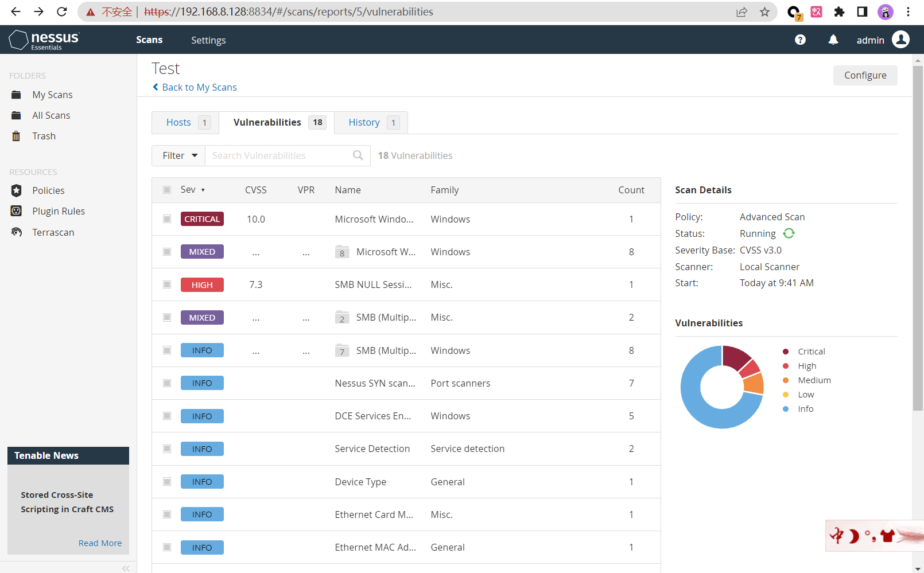Image resolution: width=924 pixels, height=573 pixels.
Task: Switch to the History tab
Action: point(371,122)
